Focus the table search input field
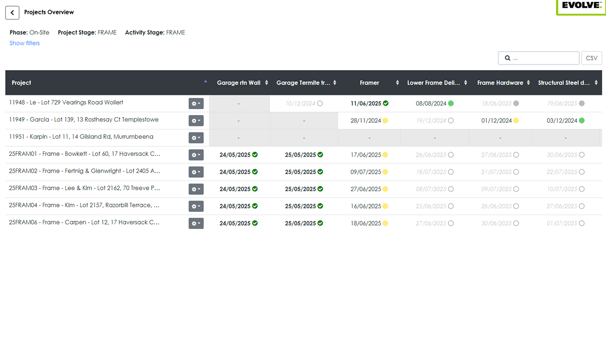This screenshot has width=606, height=364. (539, 58)
